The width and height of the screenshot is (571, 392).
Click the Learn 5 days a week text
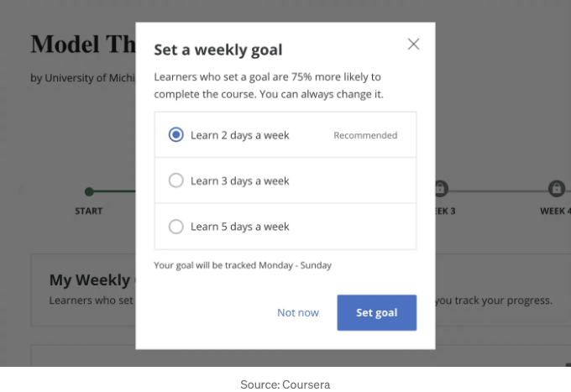239,227
